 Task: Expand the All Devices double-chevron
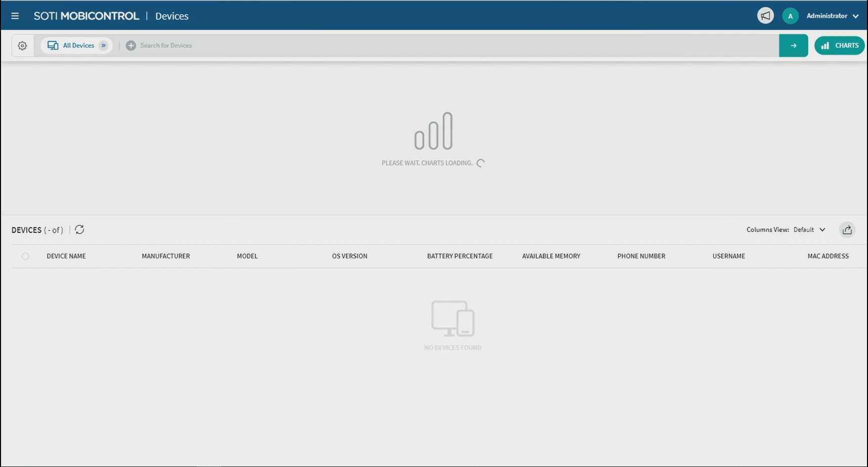point(104,46)
